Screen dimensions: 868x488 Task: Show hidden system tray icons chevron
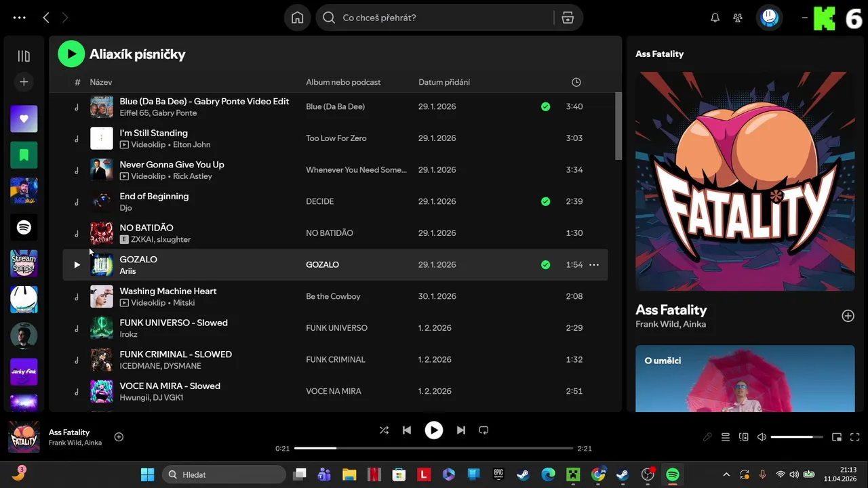coord(726,474)
